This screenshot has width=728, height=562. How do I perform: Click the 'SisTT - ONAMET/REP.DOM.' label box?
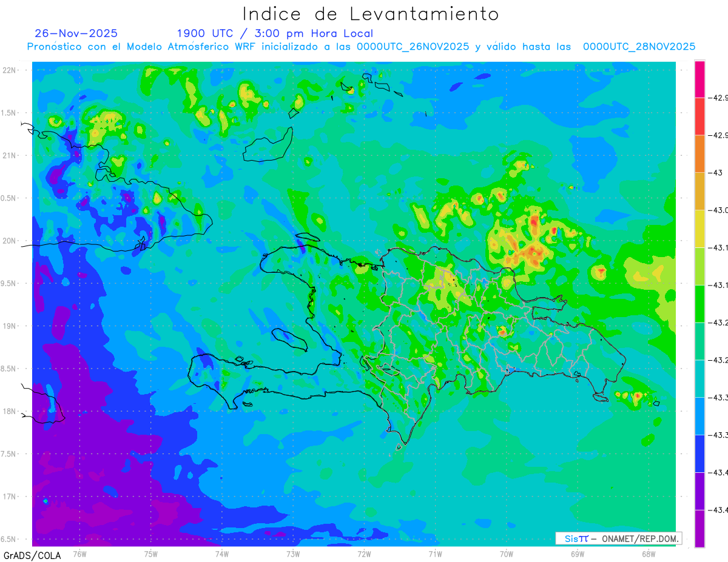618,538
